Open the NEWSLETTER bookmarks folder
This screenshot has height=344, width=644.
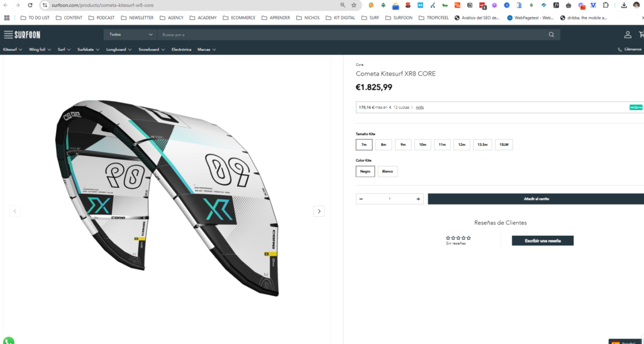pyautogui.click(x=137, y=18)
